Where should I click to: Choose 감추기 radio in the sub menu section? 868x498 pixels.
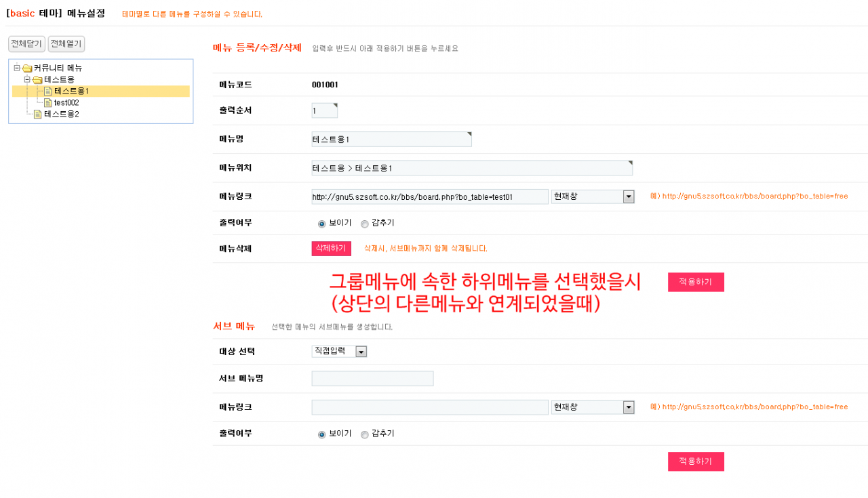(x=365, y=435)
